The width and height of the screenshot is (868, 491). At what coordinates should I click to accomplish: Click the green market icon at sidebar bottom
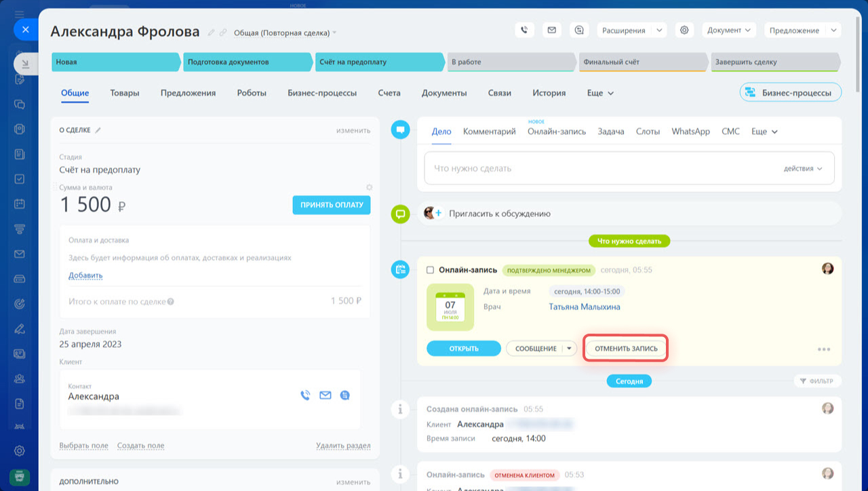(x=20, y=476)
